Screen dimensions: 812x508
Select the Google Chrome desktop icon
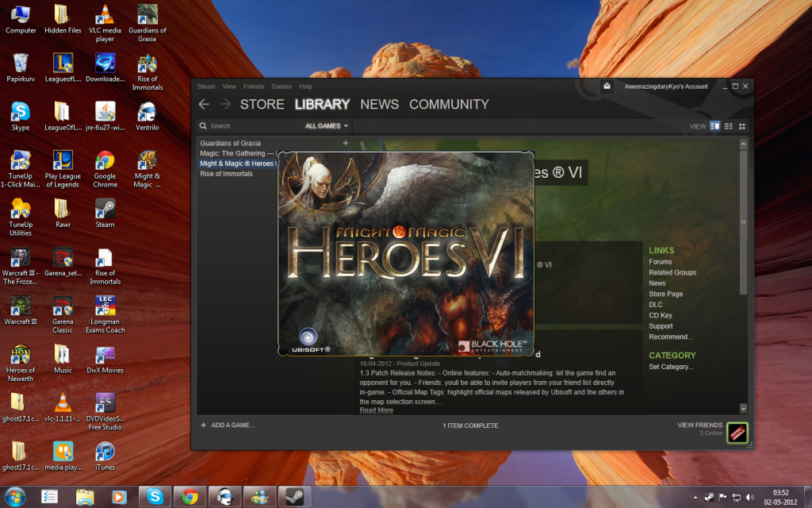coord(105,170)
